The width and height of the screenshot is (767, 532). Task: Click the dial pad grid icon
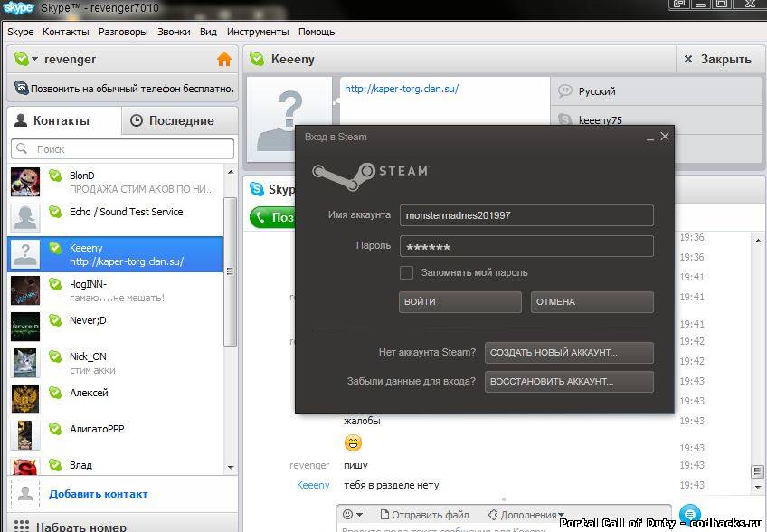coord(21,527)
